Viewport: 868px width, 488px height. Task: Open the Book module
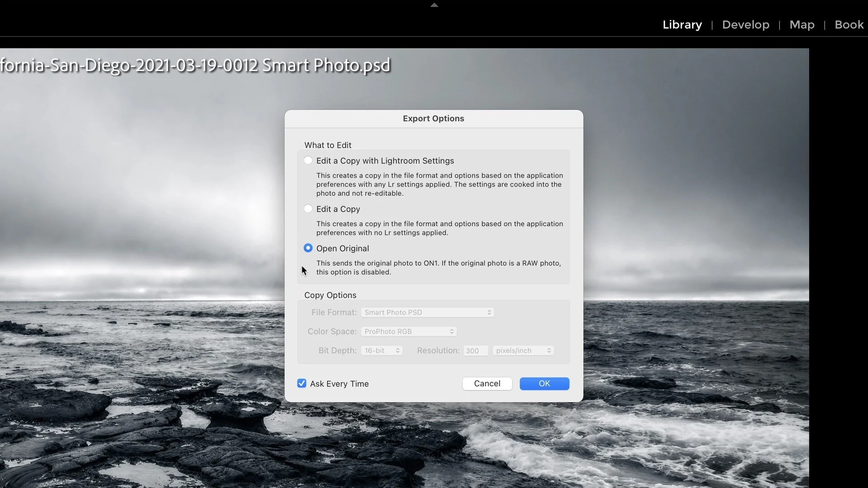click(x=849, y=25)
